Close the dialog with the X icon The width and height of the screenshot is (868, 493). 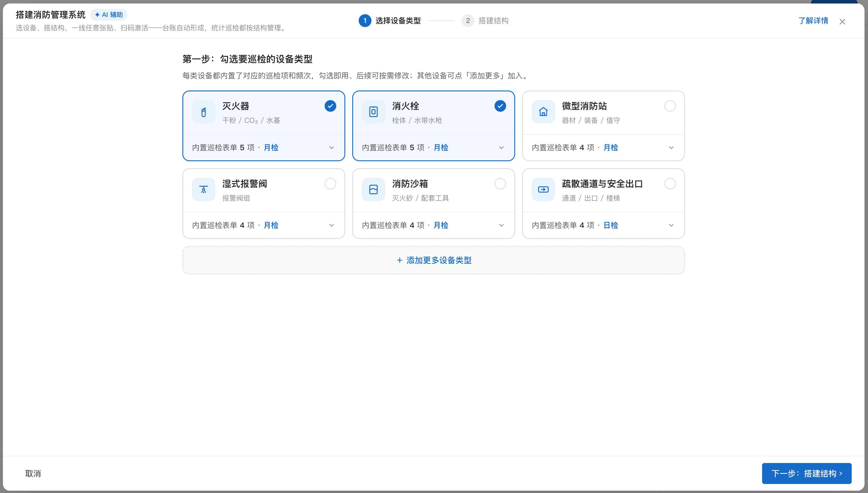point(842,22)
